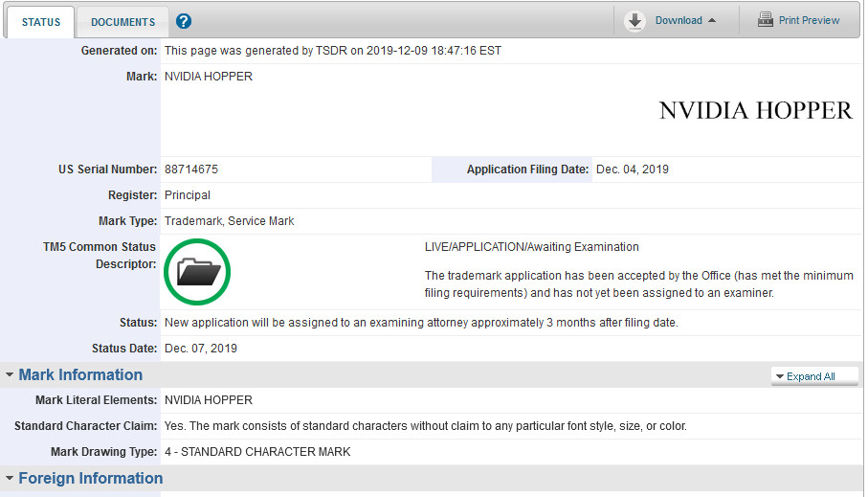Click the Mark Type value Trademark, Service Mark

click(229, 221)
